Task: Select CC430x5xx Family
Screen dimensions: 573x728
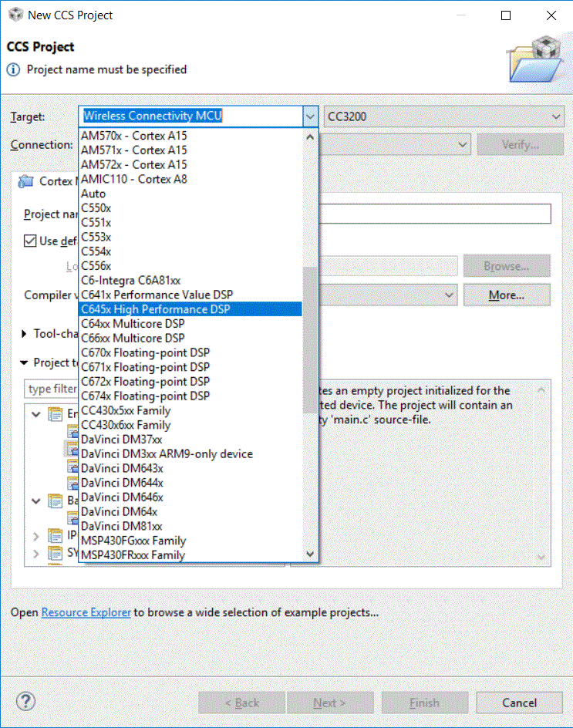Action: click(x=190, y=410)
